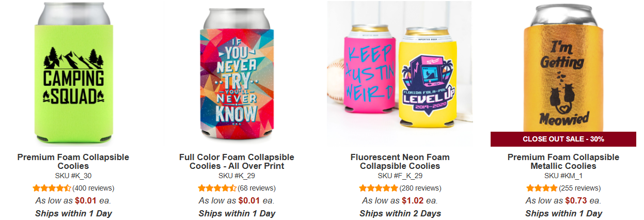Viewport: 644px width, 220px height.
Task: Open the (255 reviews) link
Action: pos(579,188)
